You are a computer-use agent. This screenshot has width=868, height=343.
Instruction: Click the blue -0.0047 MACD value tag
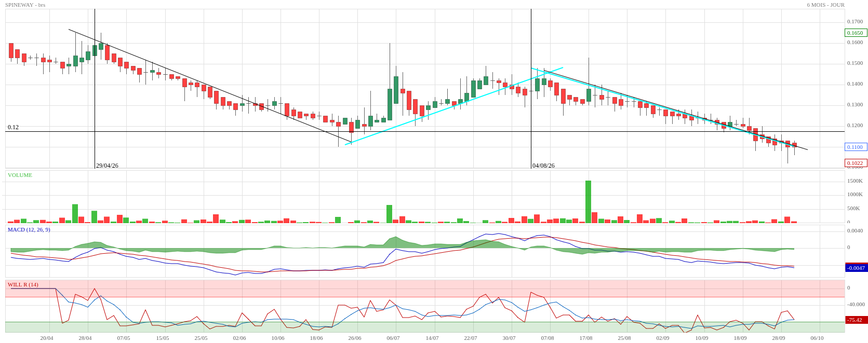[857, 268]
